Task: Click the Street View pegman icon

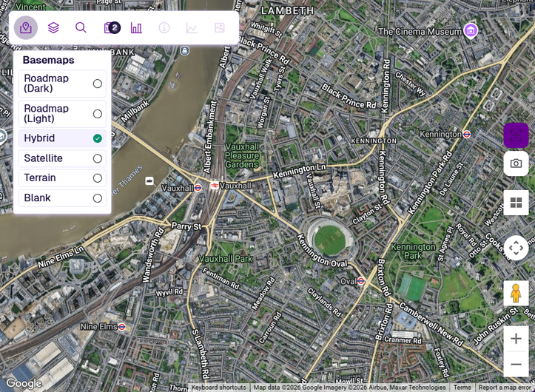Action: click(516, 293)
